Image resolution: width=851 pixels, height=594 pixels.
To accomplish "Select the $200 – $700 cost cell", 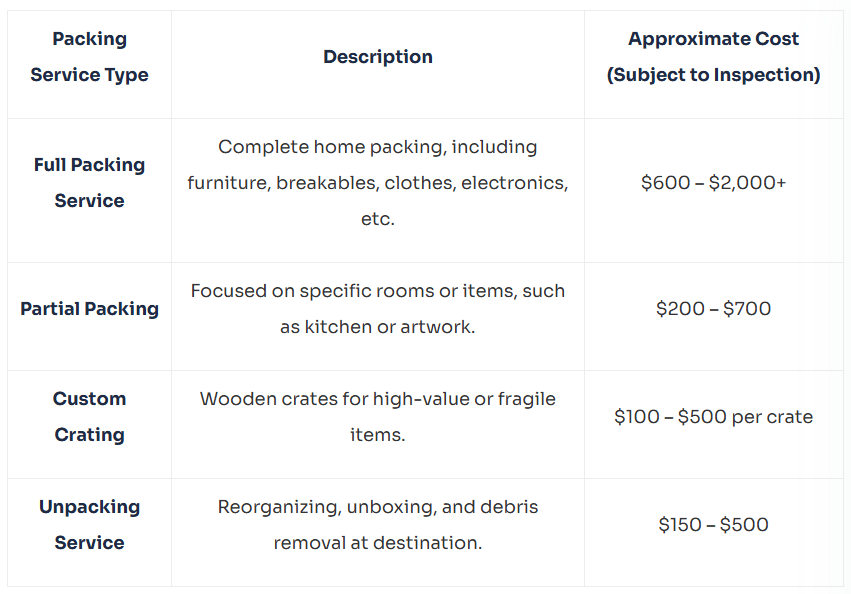I will point(713,309).
